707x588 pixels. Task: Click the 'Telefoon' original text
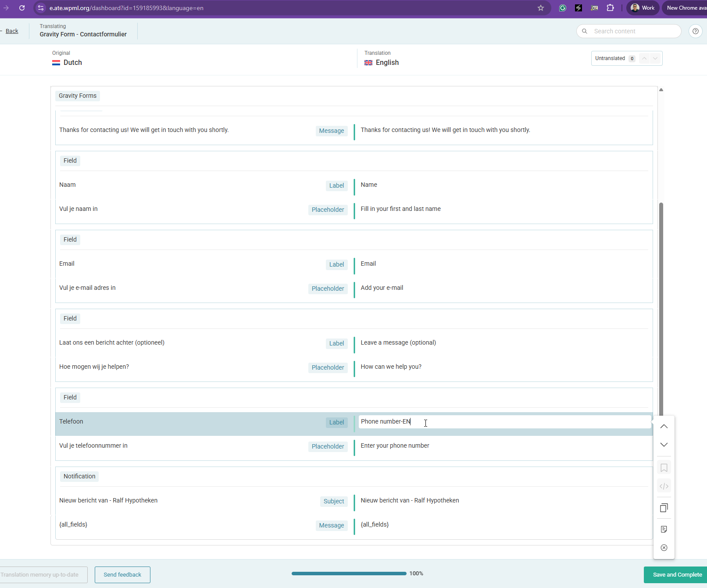(x=71, y=421)
